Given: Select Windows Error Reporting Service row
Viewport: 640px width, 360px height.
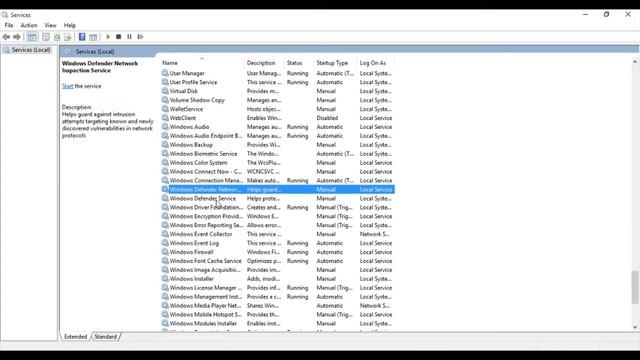Looking at the screenshot, I should click(278, 225).
